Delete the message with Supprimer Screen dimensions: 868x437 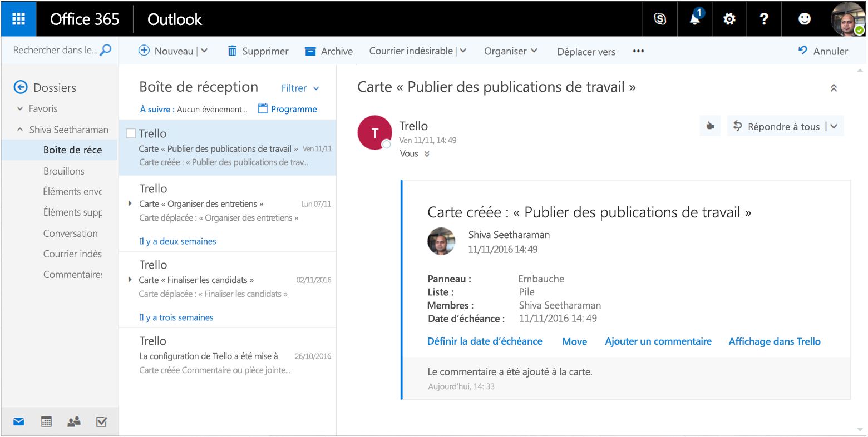[258, 51]
